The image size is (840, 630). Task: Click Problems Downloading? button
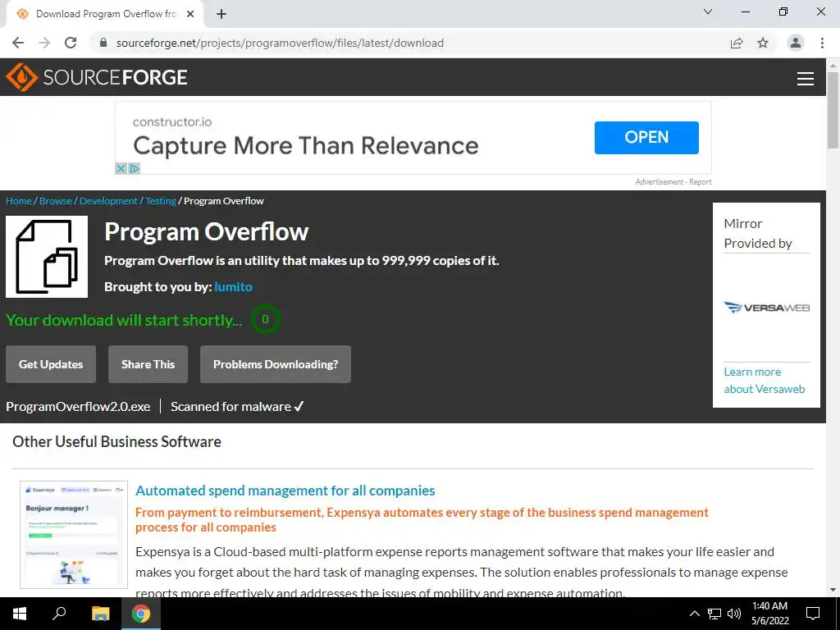(276, 364)
